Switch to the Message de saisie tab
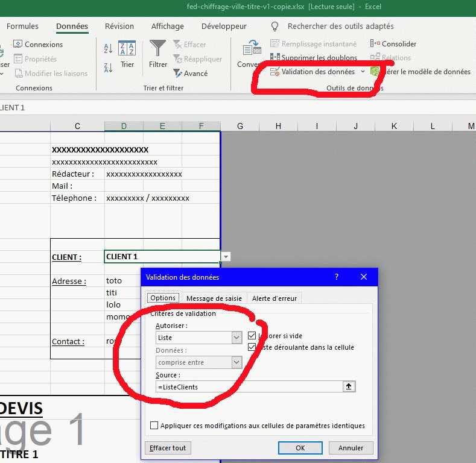This screenshot has height=463, width=476. coord(214,298)
